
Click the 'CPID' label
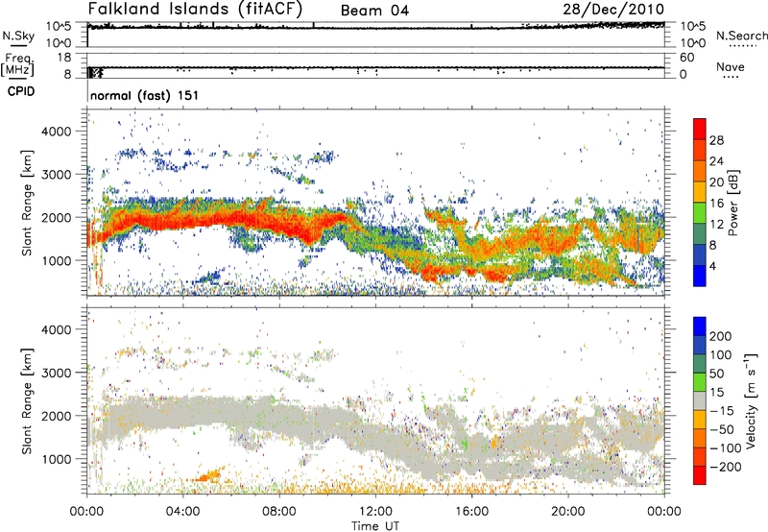pos(21,91)
